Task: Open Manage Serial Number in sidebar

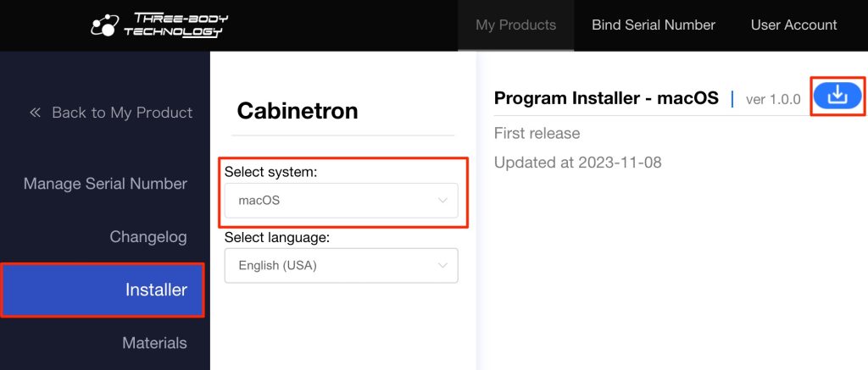Action: (105, 184)
